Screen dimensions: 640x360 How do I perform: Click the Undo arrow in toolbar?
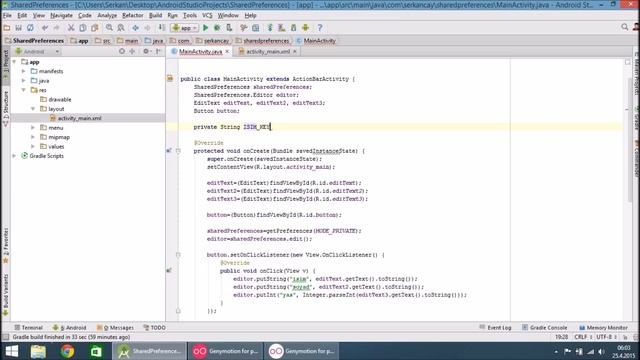(x=45, y=28)
